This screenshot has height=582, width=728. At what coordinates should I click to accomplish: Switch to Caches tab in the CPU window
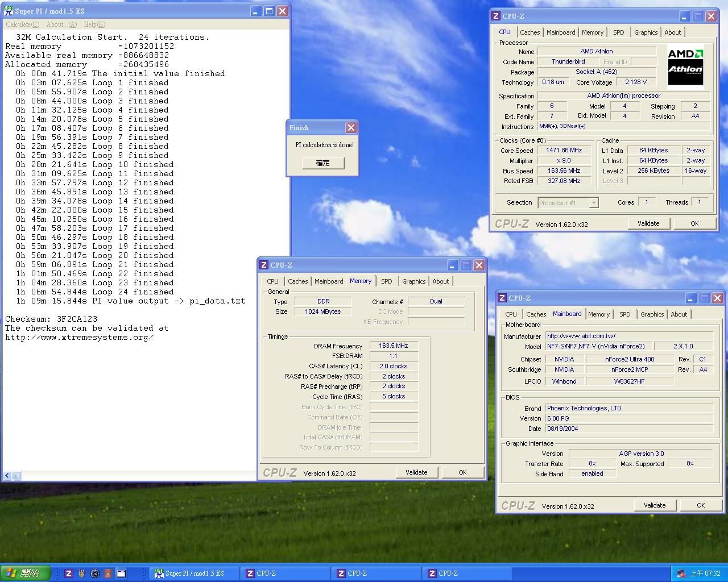(x=530, y=32)
